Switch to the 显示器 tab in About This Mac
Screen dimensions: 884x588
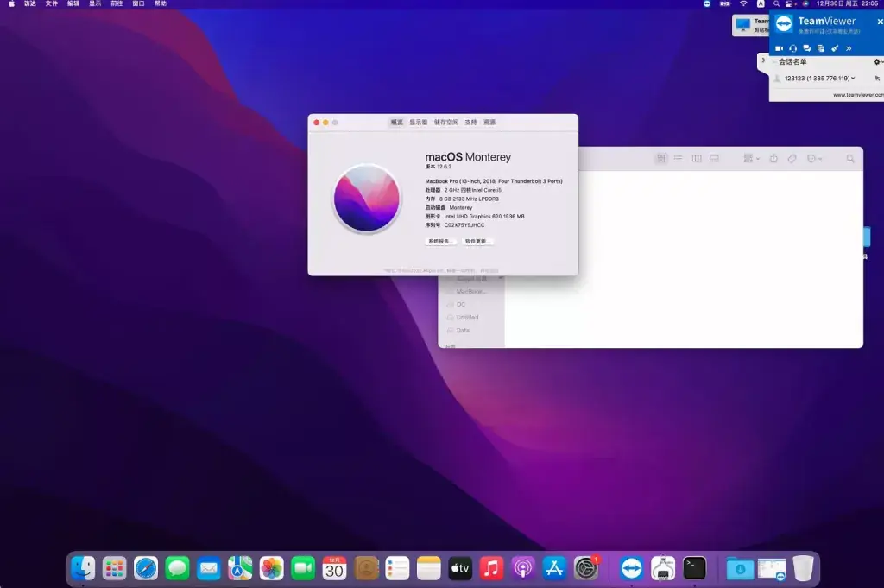(419, 123)
